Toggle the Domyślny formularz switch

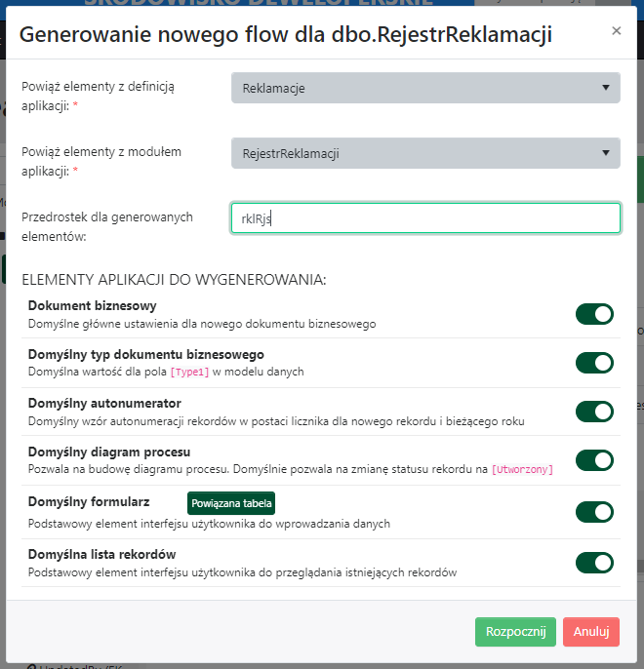point(594,512)
